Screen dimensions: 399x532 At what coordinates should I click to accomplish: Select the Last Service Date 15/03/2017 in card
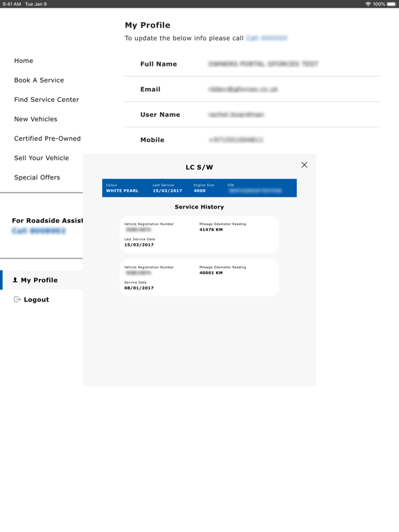tap(139, 245)
